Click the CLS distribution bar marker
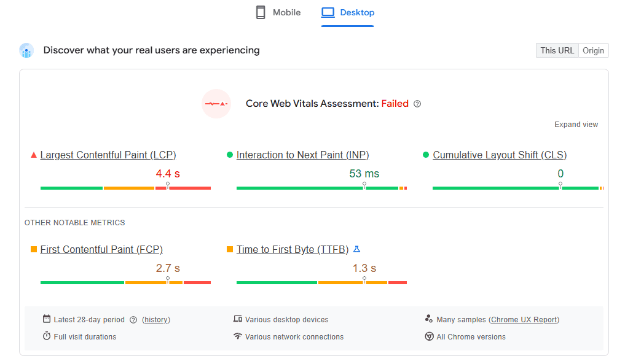Image resolution: width=625 pixels, height=364 pixels. point(560,185)
